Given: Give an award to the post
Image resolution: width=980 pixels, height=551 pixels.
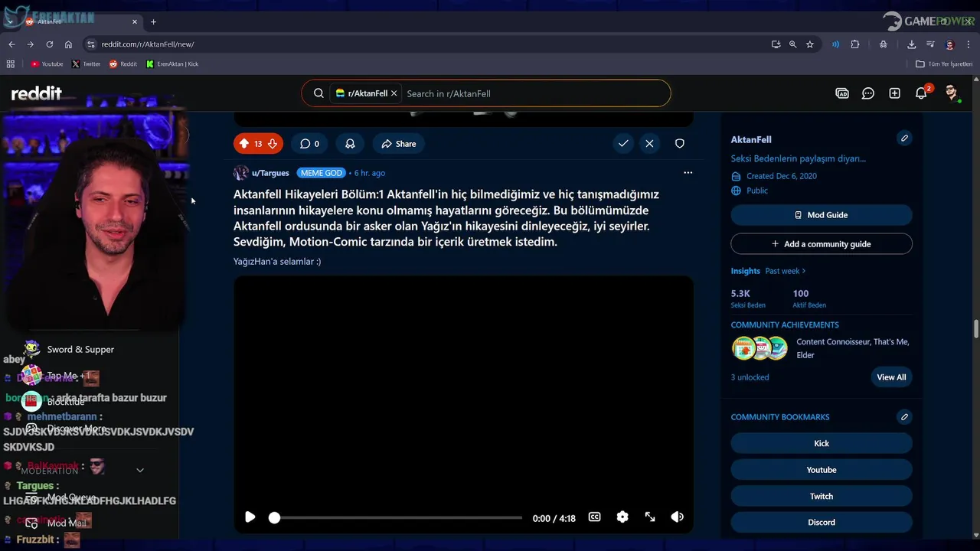Looking at the screenshot, I should 350,144.
